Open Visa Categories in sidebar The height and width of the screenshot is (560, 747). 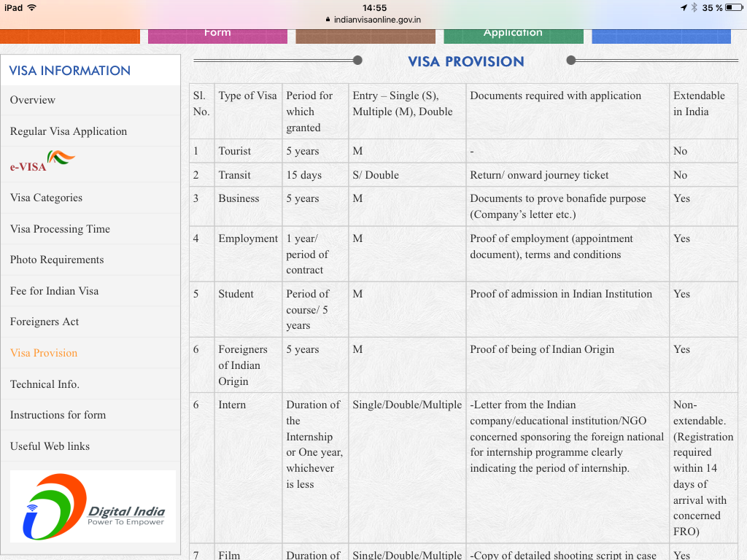coord(46,198)
